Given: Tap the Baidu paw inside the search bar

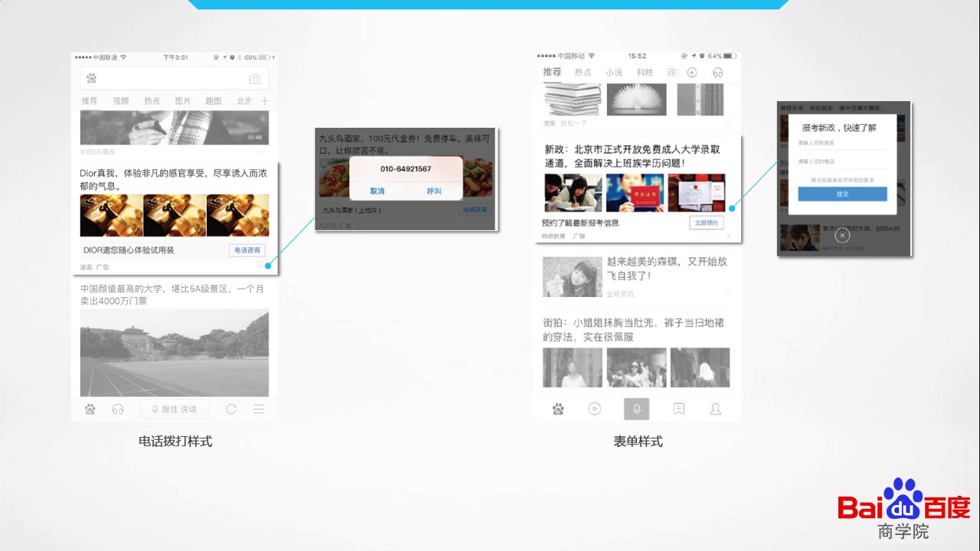Looking at the screenshot, I should [x=92, y=79].
